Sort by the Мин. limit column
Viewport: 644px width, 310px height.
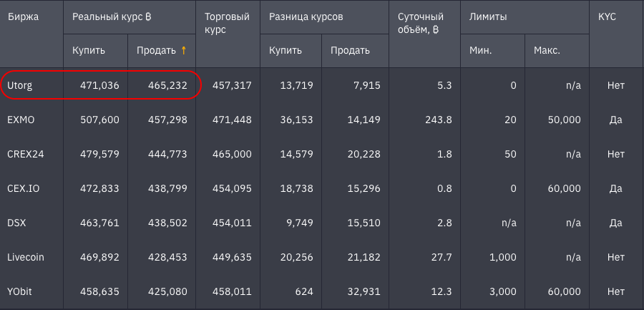(x=481, y=51)
